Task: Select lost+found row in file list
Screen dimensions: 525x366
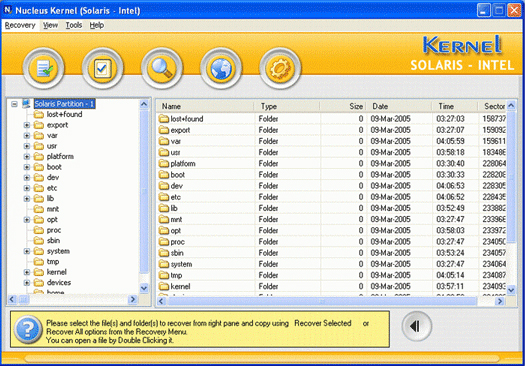Action: coord(331,119)
